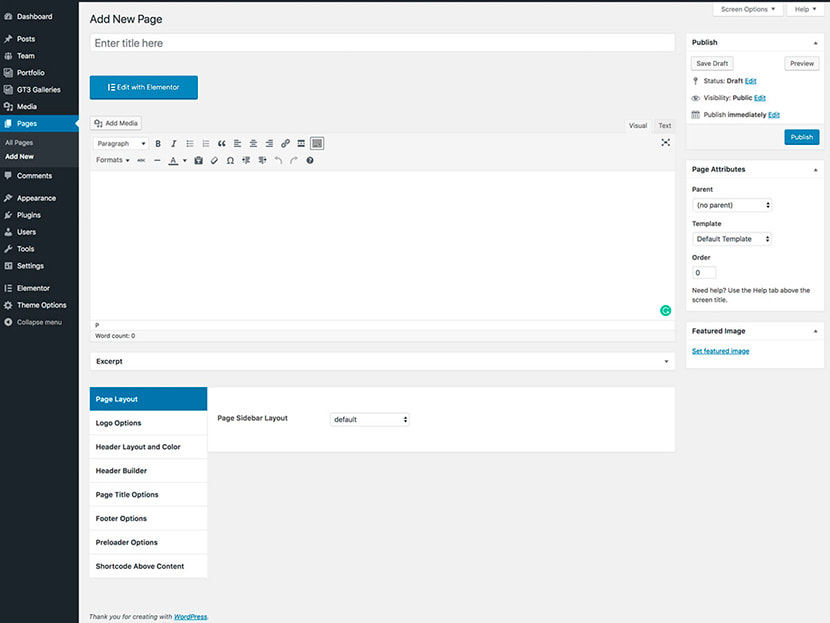
Task: Click the green Grammarly icon in editor
Action: (x=665, y=311)
